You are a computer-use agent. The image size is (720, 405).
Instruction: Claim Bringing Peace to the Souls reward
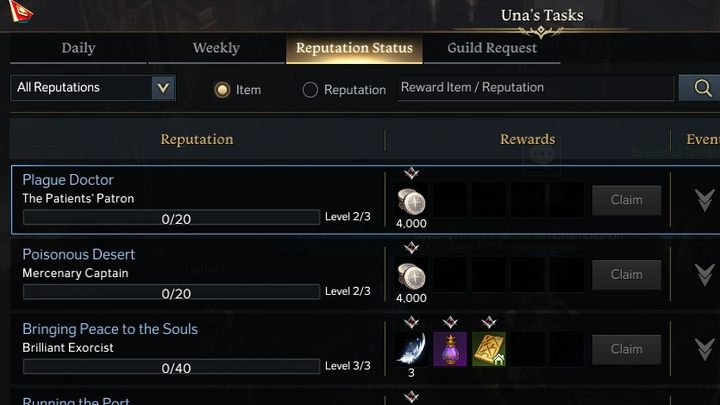click(x=626, y=349)
